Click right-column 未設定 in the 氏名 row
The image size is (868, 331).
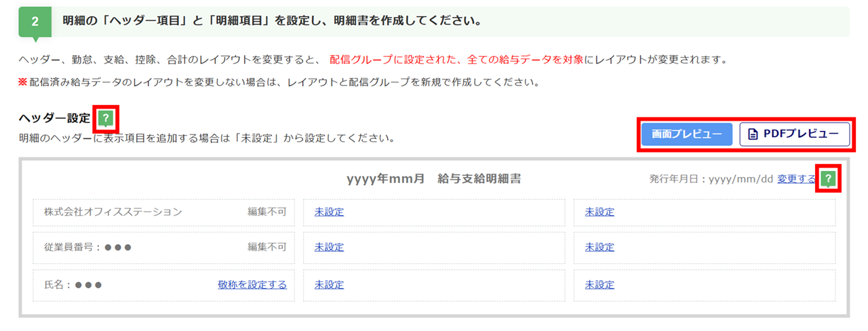pos(599,284)
